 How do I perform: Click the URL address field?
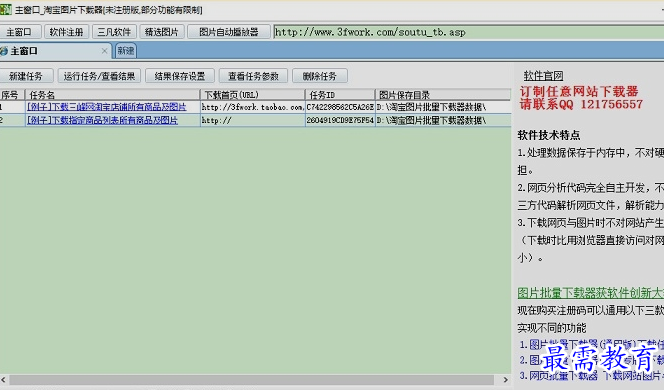(x=468, y=32)
